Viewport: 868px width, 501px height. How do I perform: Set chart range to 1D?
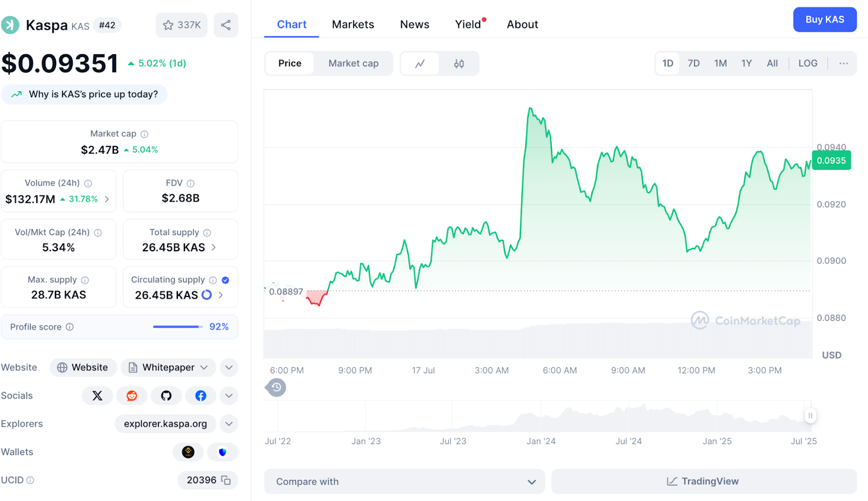click(x=668, y=64)
